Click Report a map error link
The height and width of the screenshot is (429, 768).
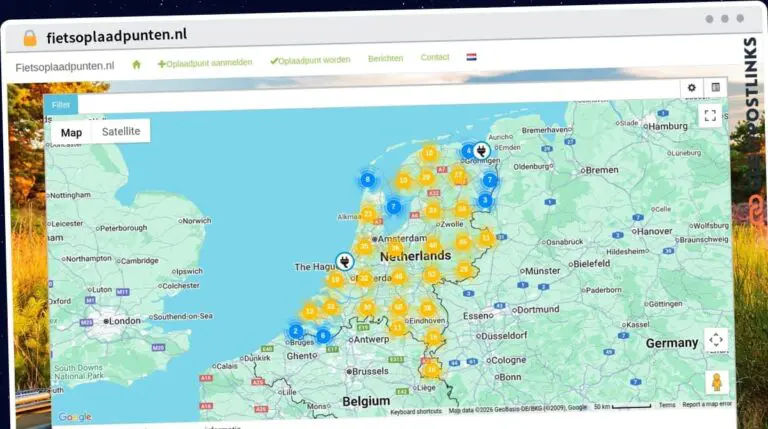coord(707,405)
